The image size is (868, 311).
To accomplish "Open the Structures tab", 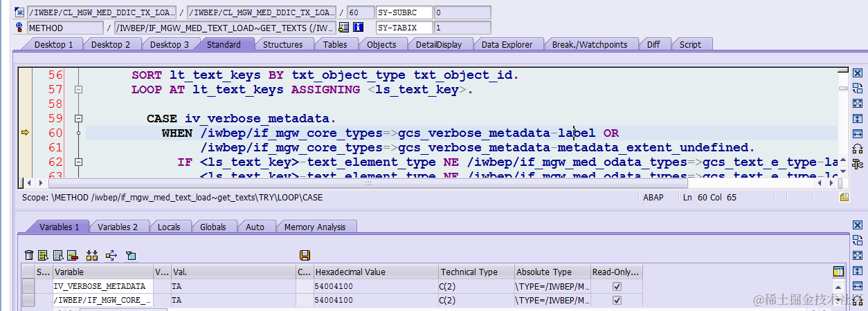I will (282, 44).
